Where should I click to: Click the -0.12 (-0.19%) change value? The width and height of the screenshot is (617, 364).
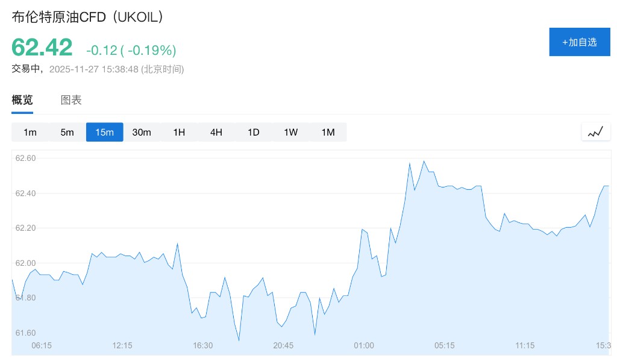(131, 50)
